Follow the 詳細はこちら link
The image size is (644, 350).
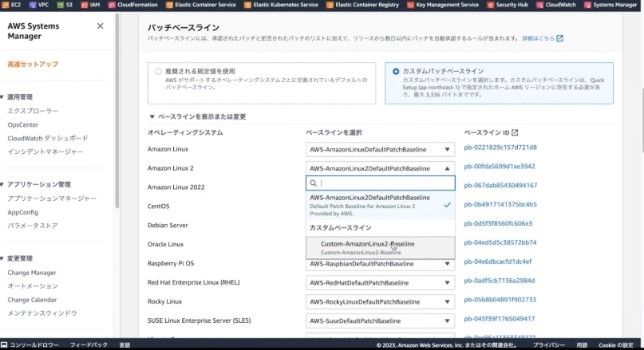(538, 38)
